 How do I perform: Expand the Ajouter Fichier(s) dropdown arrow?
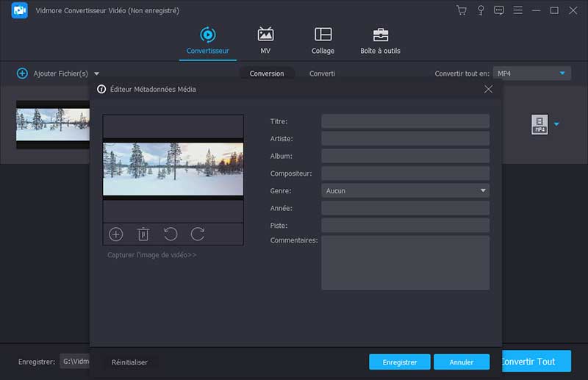(x=96, y=74)
